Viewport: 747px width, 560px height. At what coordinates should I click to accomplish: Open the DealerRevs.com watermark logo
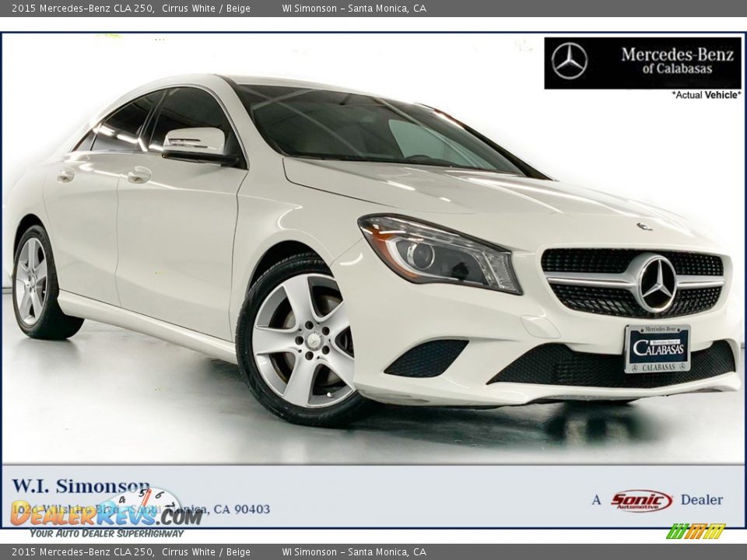tap(107, 514)
